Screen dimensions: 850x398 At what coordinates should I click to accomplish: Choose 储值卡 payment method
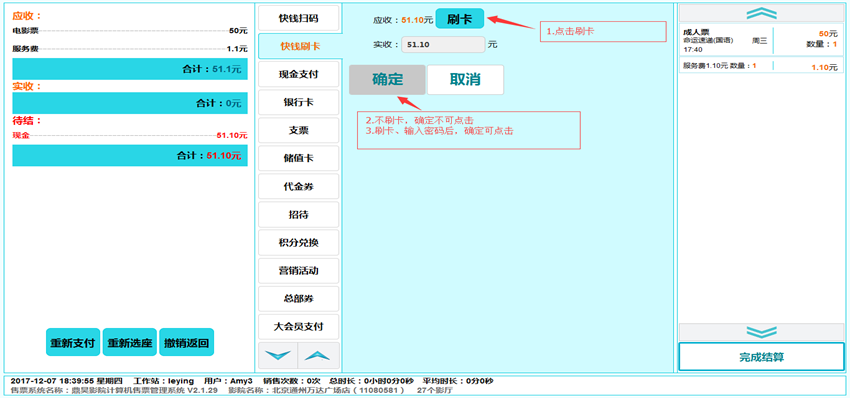point(299,159)
